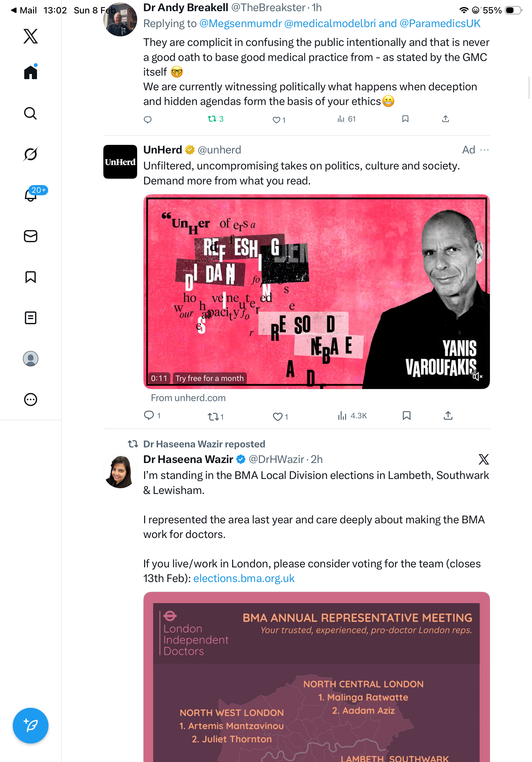Open the @ParamedicsUK mention link
Viewport: 532px width, 762px height.
[x=440, y=24]
